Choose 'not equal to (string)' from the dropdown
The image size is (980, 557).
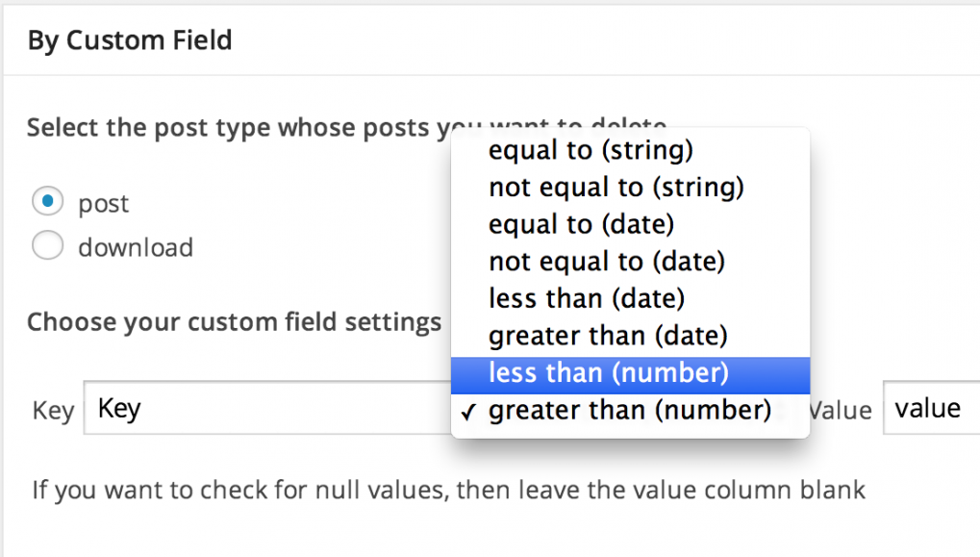[616, 187]
